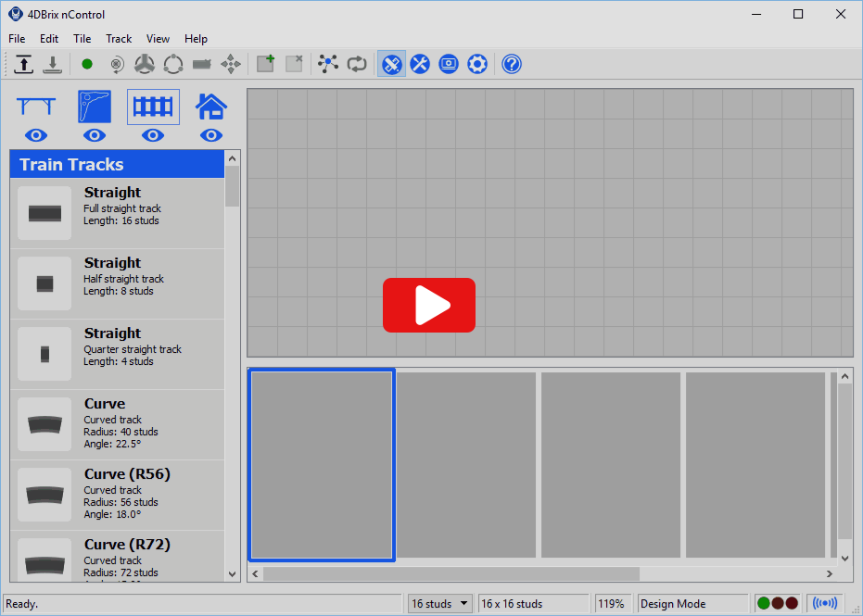Click the wireless signal status icon

click(824, 603)
